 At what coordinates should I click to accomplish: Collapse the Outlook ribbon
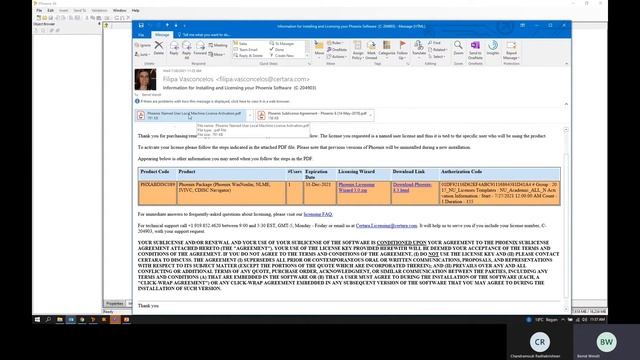click(x=566, y=64)
